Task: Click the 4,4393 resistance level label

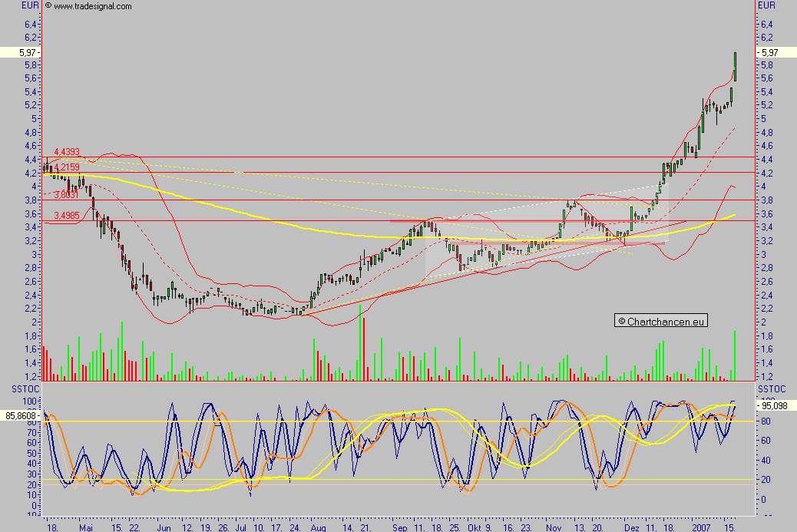Action: coord(67,152)
